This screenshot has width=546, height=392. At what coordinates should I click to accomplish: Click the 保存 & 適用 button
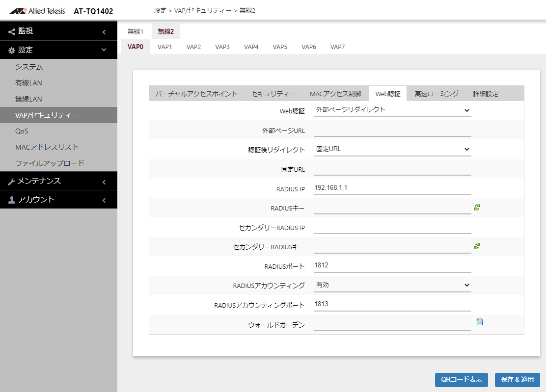point(517,380)
